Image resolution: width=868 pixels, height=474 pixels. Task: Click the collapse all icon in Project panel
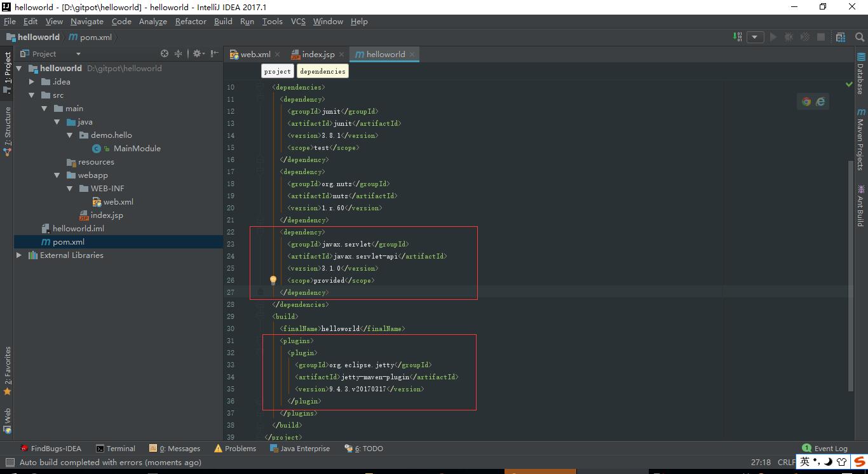click(179, 54)
